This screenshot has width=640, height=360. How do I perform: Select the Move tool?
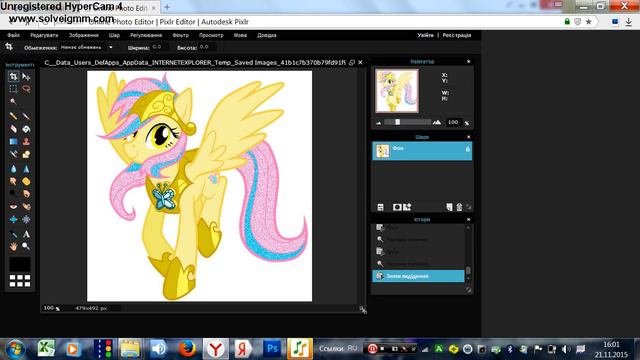pos(26,76)
